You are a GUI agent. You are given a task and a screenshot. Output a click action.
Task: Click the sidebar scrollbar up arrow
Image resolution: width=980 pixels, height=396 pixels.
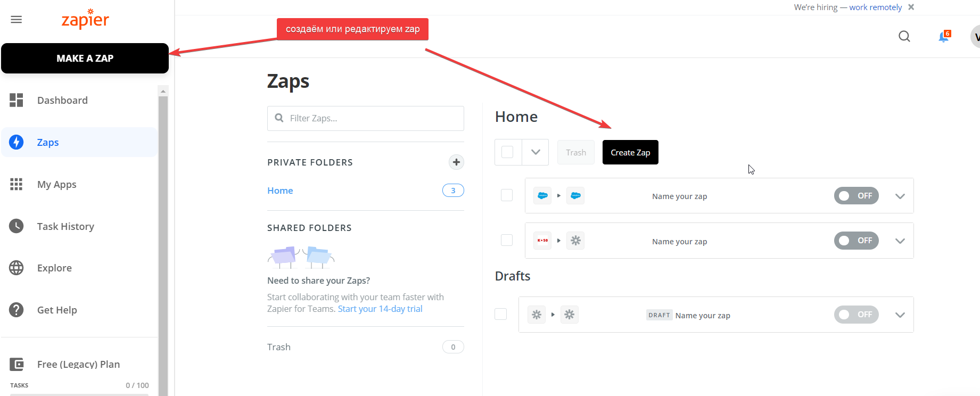(163, 91)
